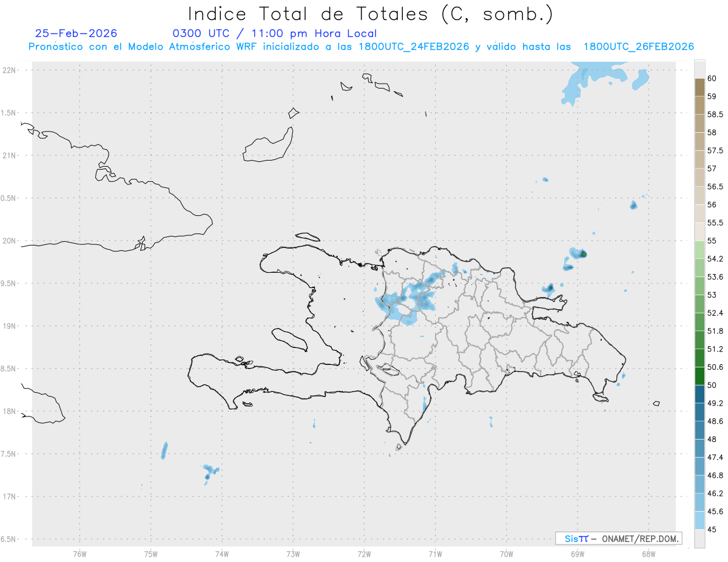Click the '71W' longitude label

(435, 554)
